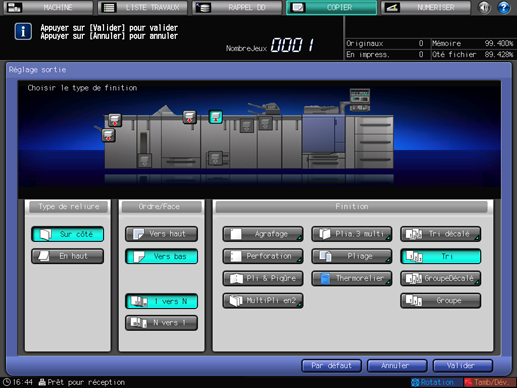Click the Rotation status indicator
The image size is (517, 388).
(433, 382)
